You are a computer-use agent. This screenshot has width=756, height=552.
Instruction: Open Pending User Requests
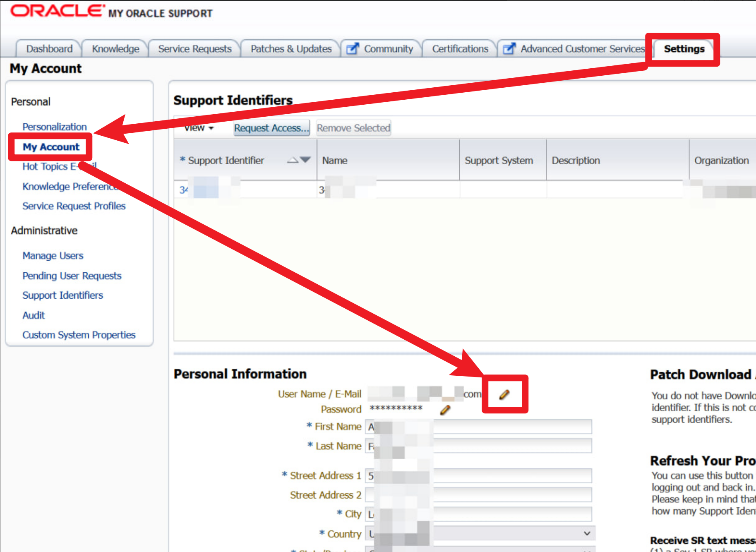(x=72, y=276)
